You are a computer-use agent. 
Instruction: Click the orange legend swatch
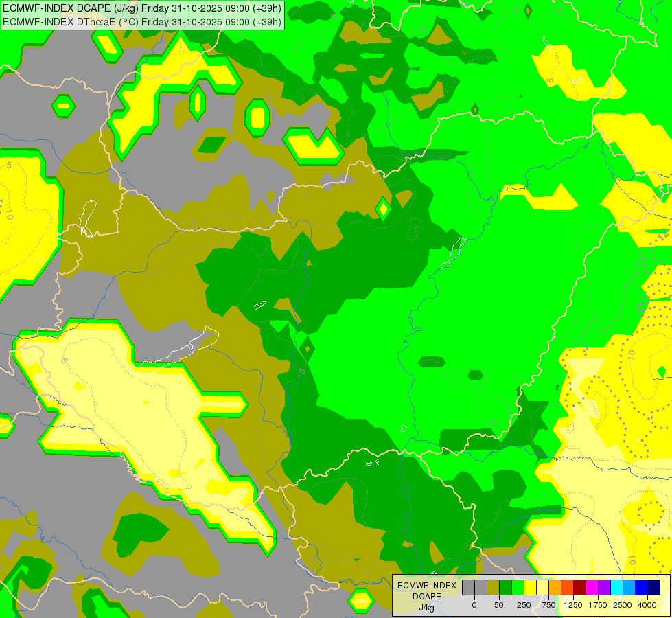555,587
